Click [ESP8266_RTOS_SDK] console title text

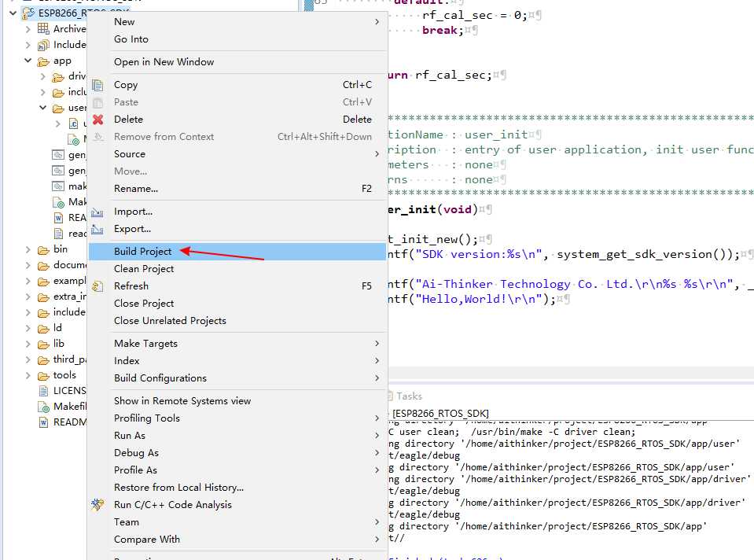pos(440,413)
